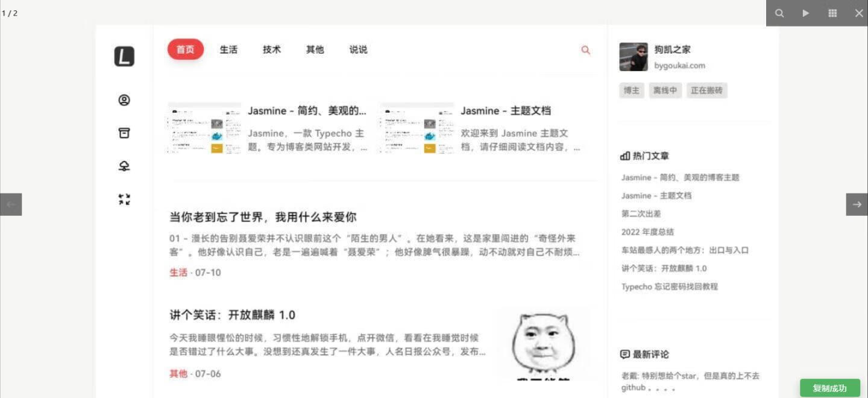Open hot article 2022 年度总结

648,232
